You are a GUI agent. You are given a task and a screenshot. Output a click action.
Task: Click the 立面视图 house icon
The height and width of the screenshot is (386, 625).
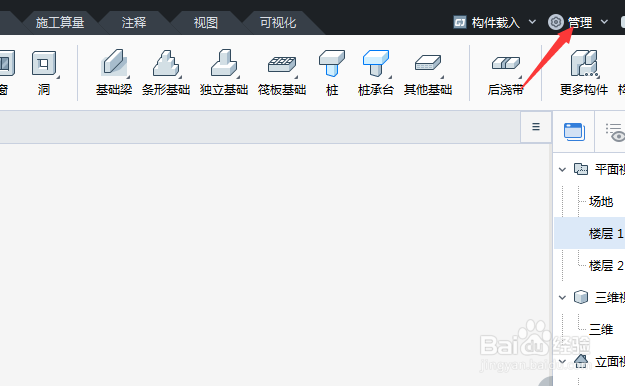click(x=581, y=361)
